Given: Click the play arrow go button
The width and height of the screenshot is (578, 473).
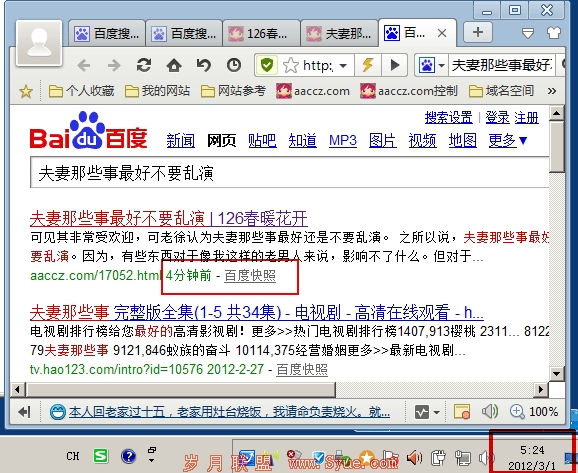Looking at the screenshot, I should pos(394,65).
